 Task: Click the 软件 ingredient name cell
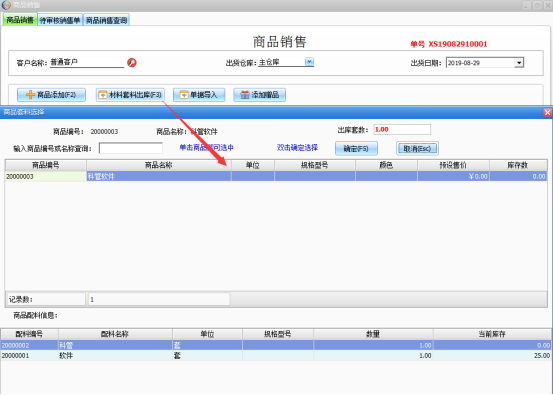pos(115,356)
